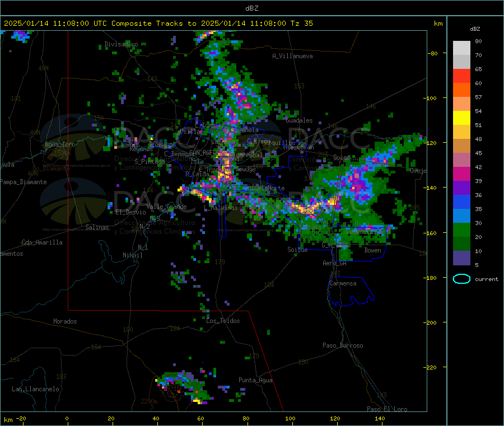This screenshot has height=426, width=504.
Task: Click the L_Malvinas place label
Action: (221, 208)
